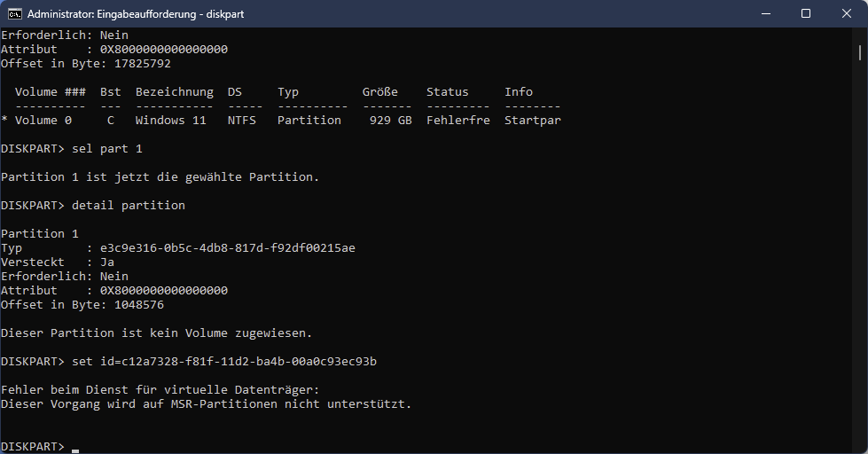The image size is (868, 454).
Task: Click the 'Volume ###' column header
Action: 51,92
